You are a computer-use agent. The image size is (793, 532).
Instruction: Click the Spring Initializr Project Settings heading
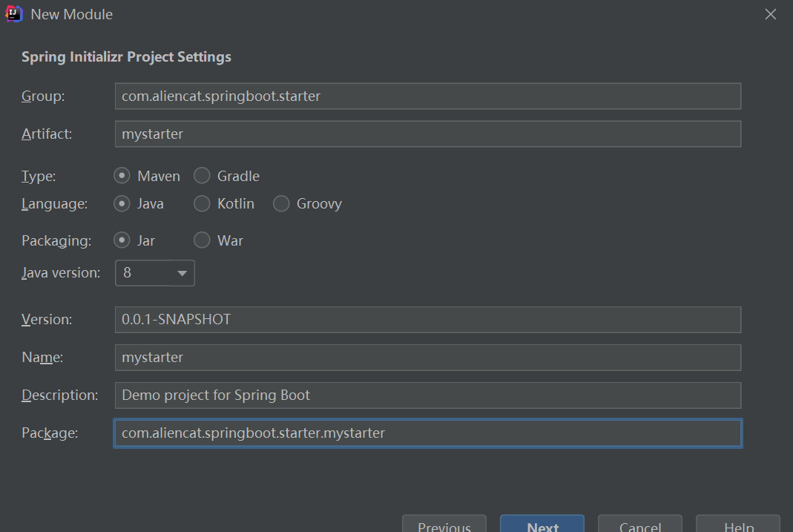[x=126, y=56]
